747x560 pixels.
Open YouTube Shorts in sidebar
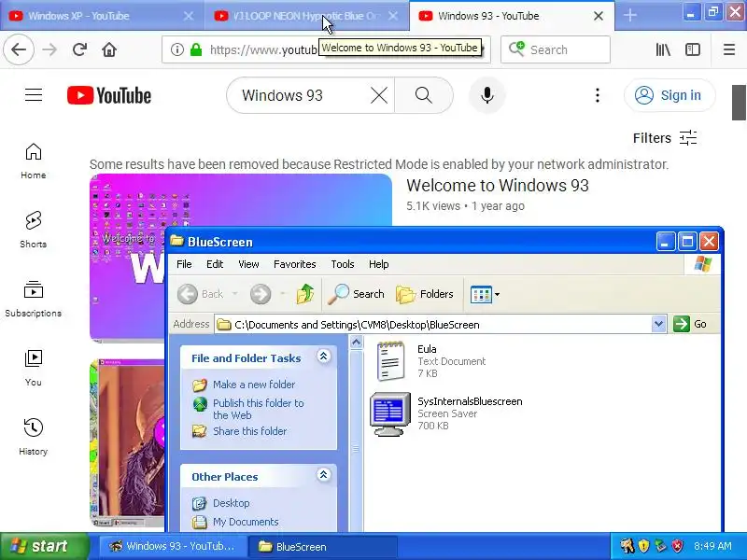tap(34, 230)
